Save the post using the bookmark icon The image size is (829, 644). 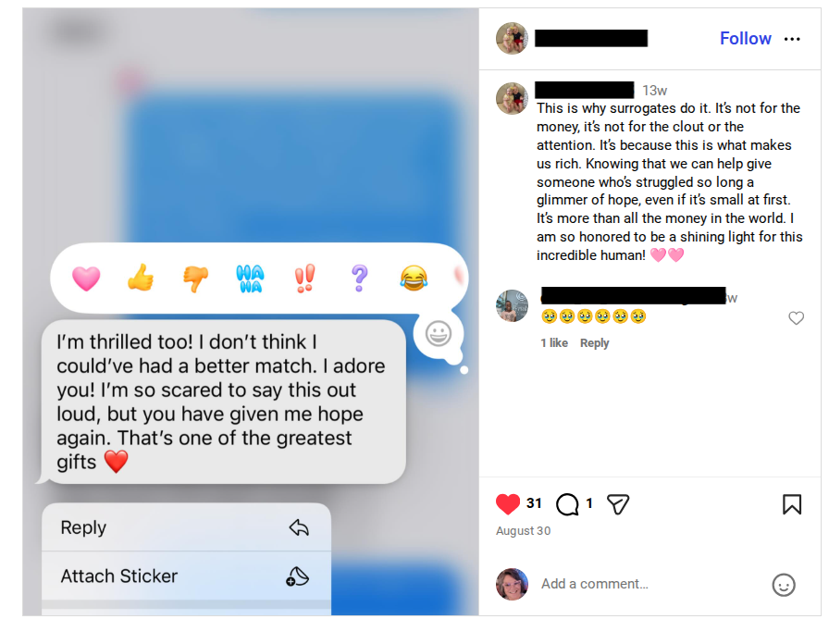point(791,504)
